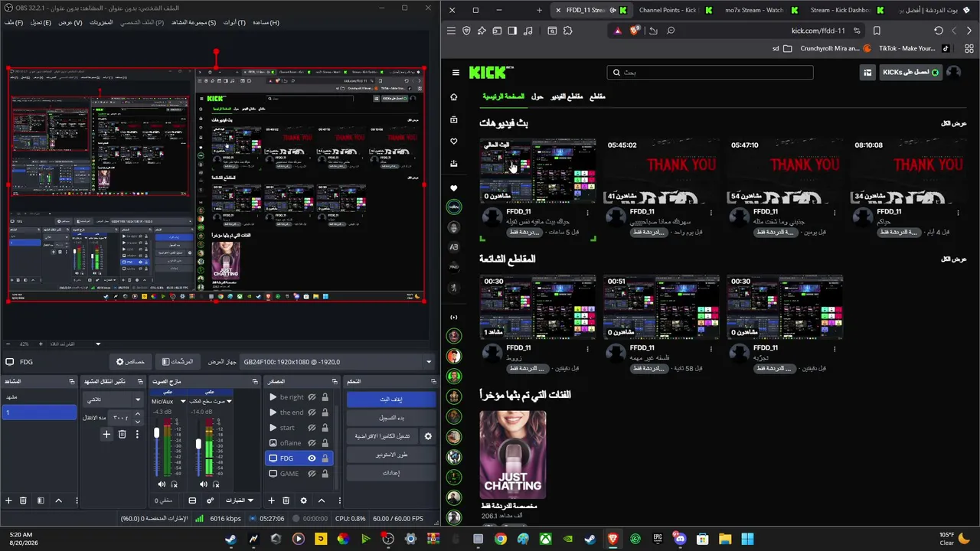Screen dimensions: 980x551
Task: Start recording in OBS controls
Action: tap(390, 418)
